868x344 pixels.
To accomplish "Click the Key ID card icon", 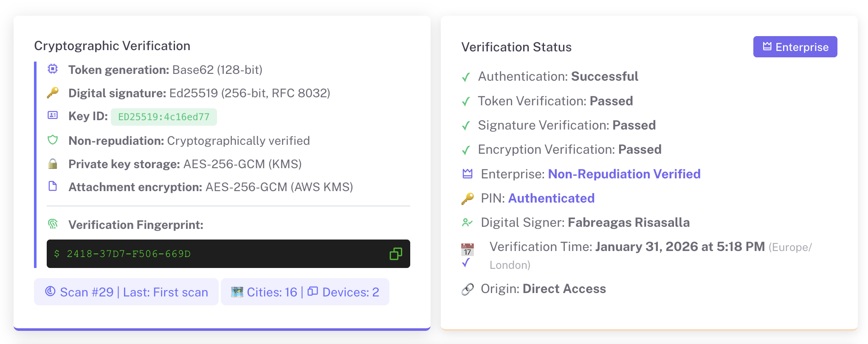I will [x=53, y=116].
